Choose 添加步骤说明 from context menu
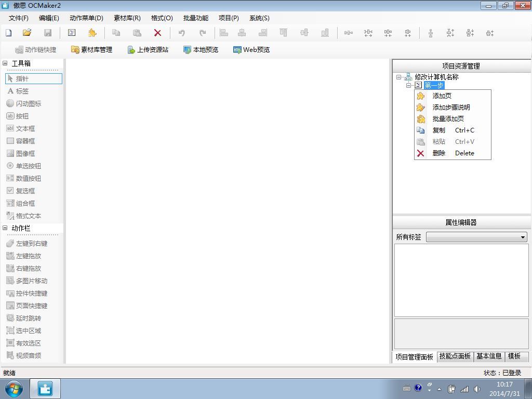 [x=453, y=108]
